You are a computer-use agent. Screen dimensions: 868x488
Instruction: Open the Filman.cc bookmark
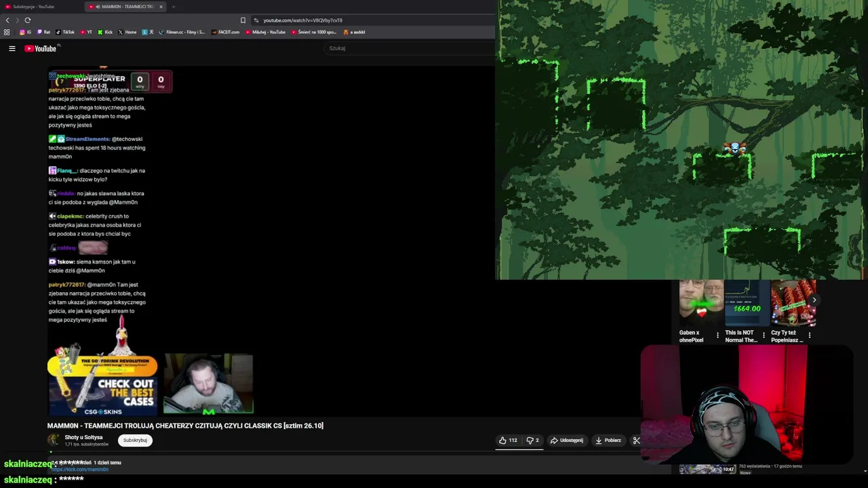tap(182, 32)
